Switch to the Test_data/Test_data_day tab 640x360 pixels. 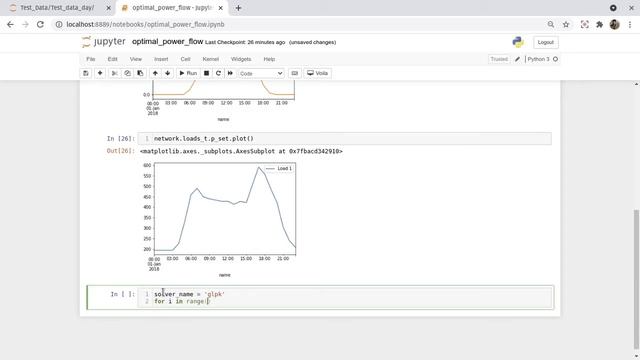(x=57, y=8)
